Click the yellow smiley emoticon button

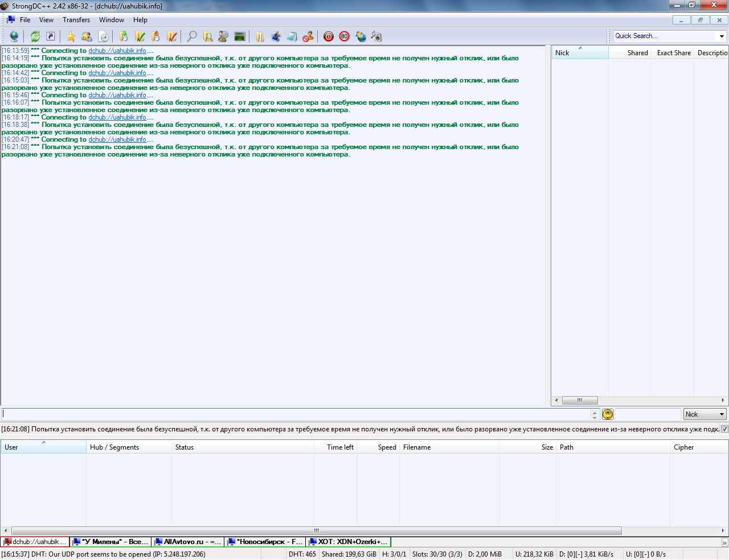(608, 414)
